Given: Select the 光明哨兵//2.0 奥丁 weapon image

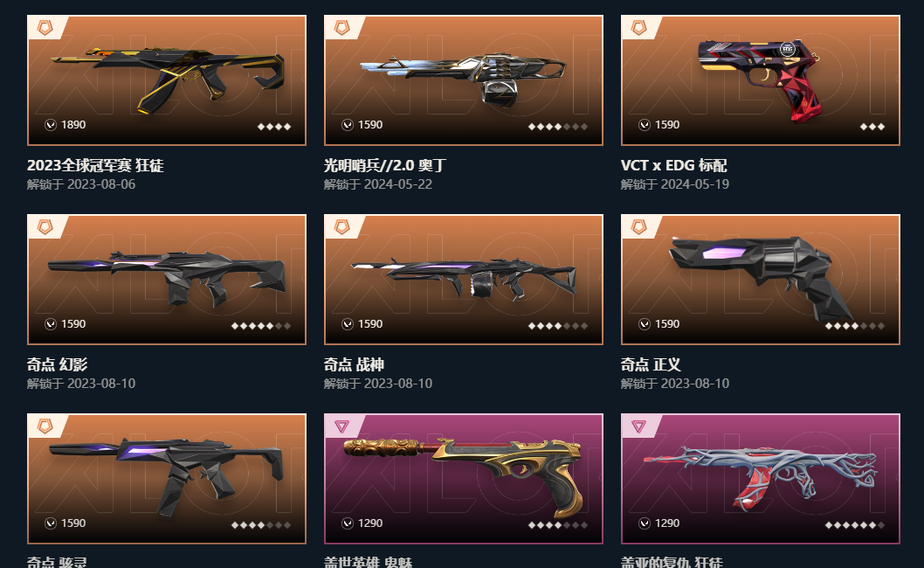Looking at the screenshot, I should [x=463, y=80].
